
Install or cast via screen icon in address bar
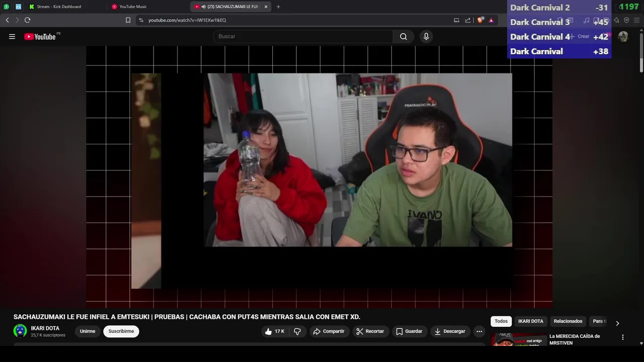[x=456, y=20]
